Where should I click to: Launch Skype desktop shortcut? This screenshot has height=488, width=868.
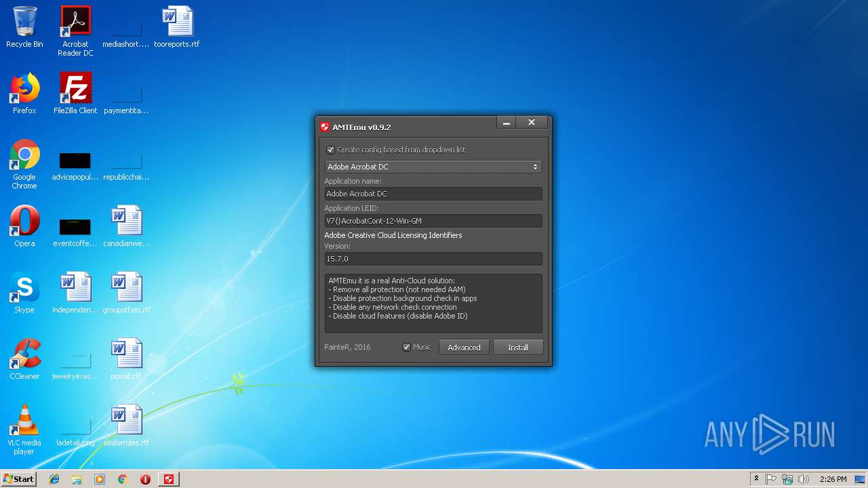pos(24,293)
